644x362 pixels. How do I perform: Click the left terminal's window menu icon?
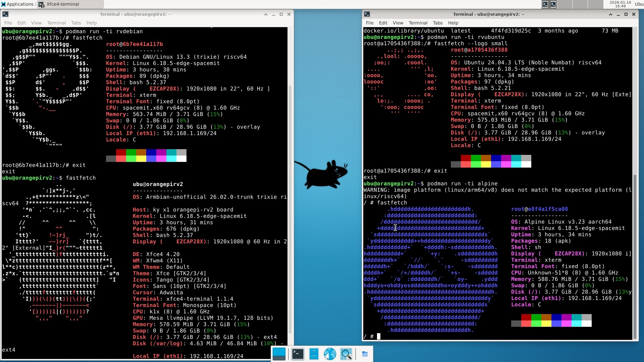[5, 14]
